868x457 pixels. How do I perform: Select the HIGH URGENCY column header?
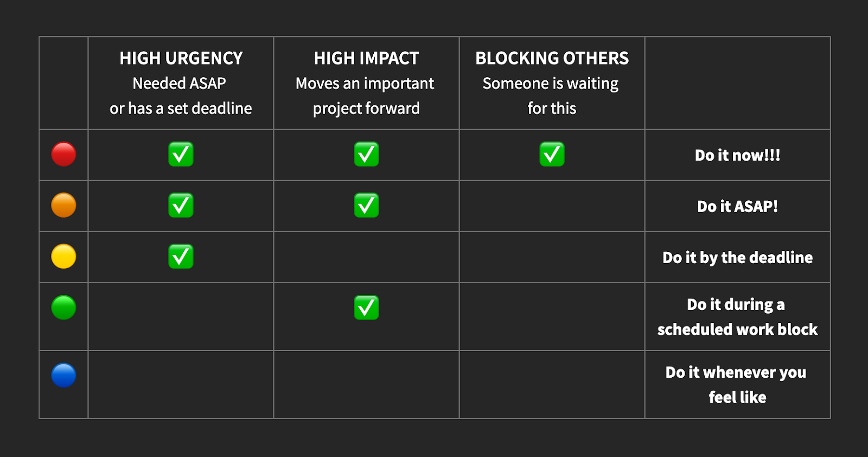[181, 58]
